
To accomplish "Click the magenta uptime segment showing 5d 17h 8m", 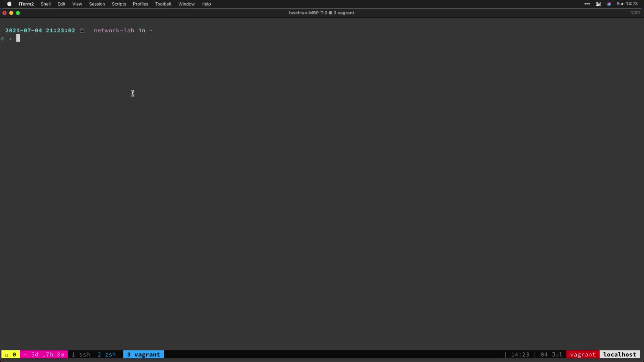I will 44,354.
